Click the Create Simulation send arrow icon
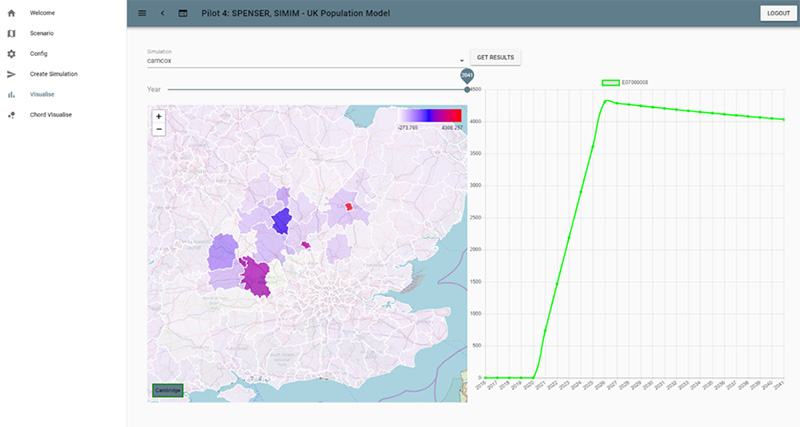800x427 pixels. coord(11,74)
